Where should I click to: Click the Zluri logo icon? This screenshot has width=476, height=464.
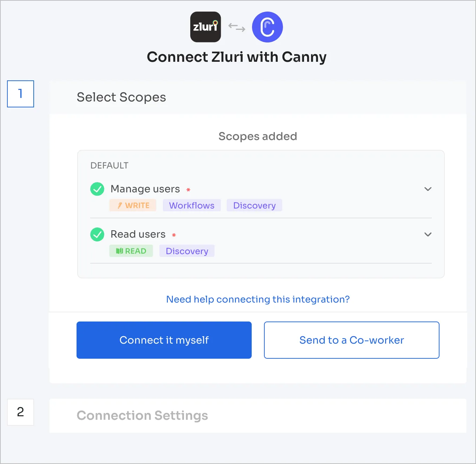pyautogui.click(x=205, y=27)
